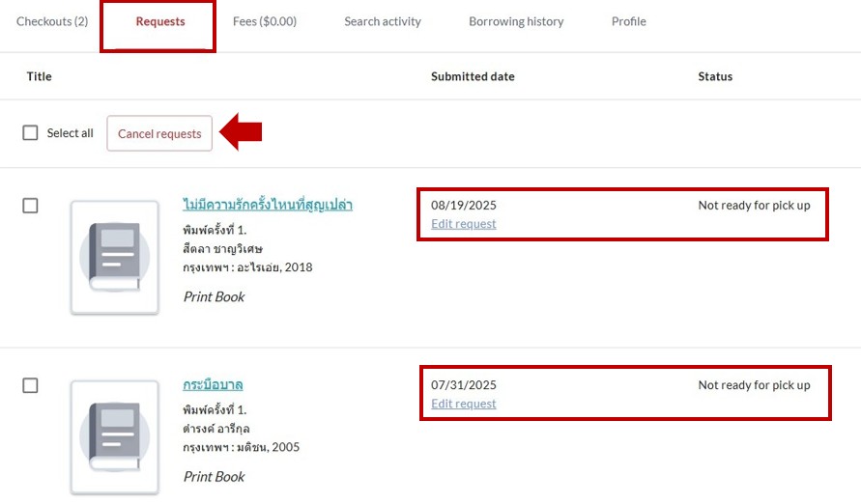The image size is (861, 504).
Task: Tick checkbox for the 08/19/2025 request
Action: [x=31, y=206]
